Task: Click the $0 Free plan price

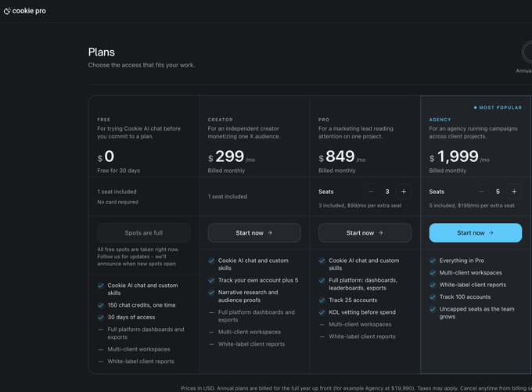Action: click(106, 156)
